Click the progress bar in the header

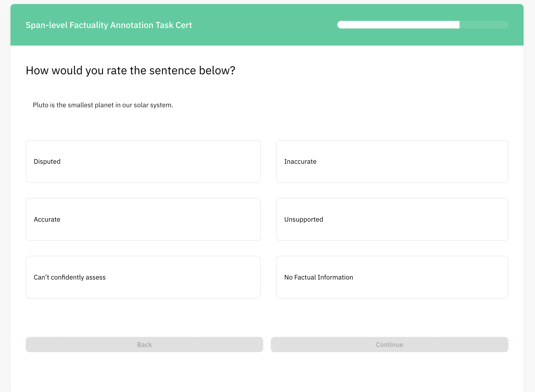pyautogui.click(x=422, y=25)
